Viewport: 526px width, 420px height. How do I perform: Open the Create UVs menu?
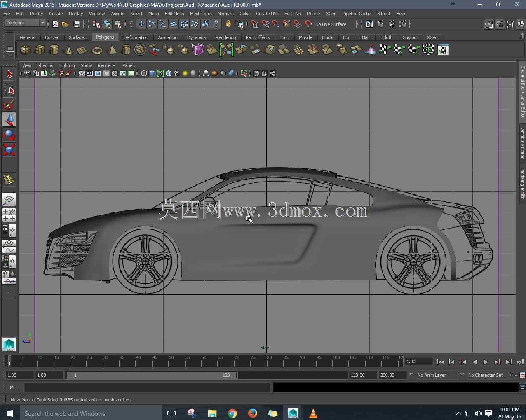pos(267,14)
